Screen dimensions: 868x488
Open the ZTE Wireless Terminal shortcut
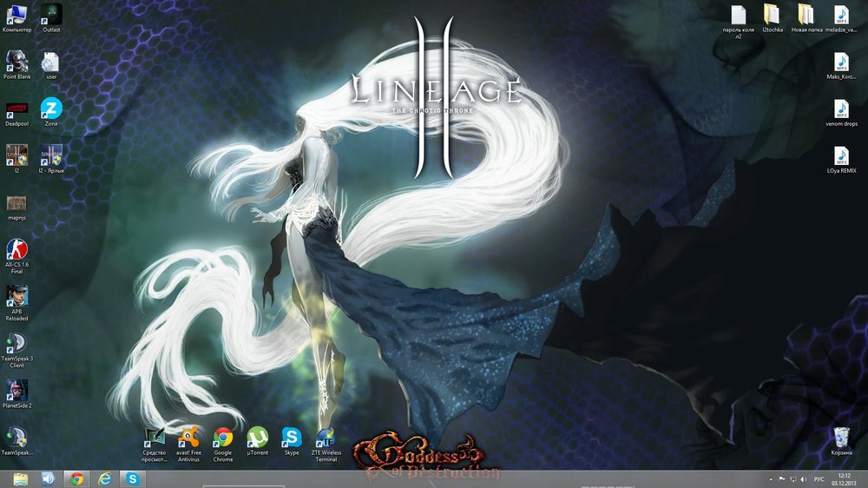tap(325, 437)
